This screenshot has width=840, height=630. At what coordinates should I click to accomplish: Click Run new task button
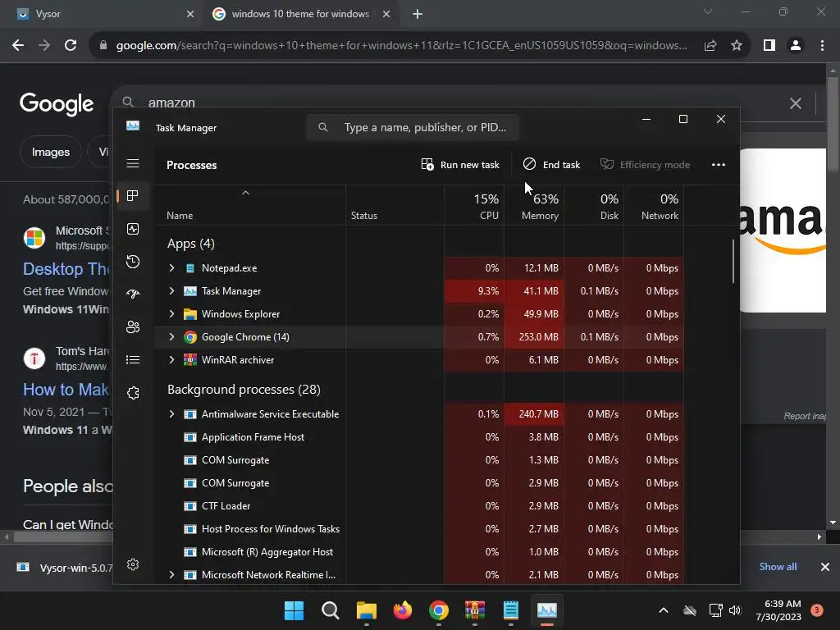coord(460,164)
